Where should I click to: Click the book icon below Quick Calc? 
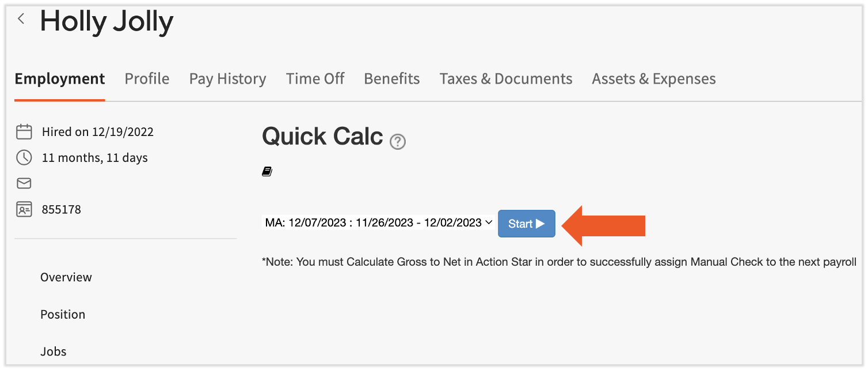coord(267,171)
